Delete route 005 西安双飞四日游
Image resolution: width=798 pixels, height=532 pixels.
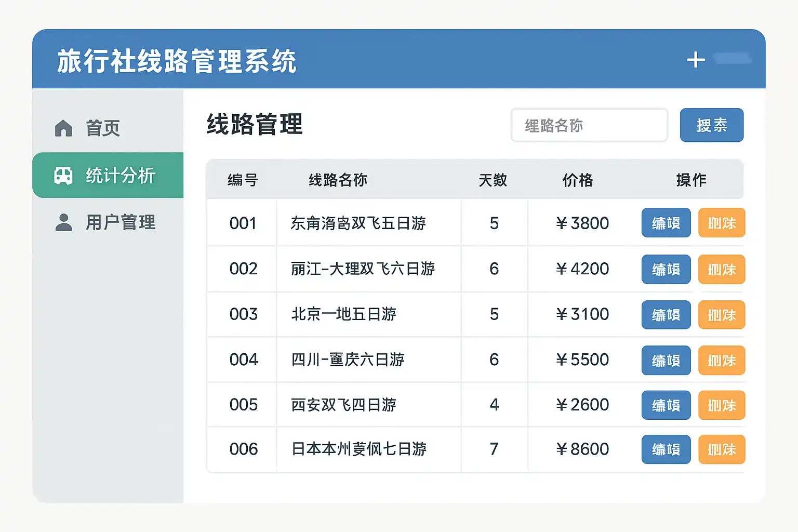[x=722, y=405]
